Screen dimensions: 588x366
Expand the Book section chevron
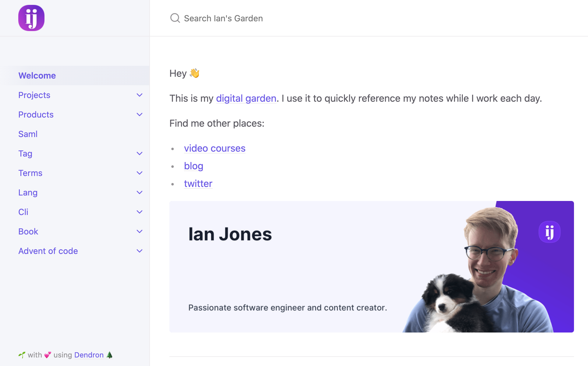(x=140, y=231)
